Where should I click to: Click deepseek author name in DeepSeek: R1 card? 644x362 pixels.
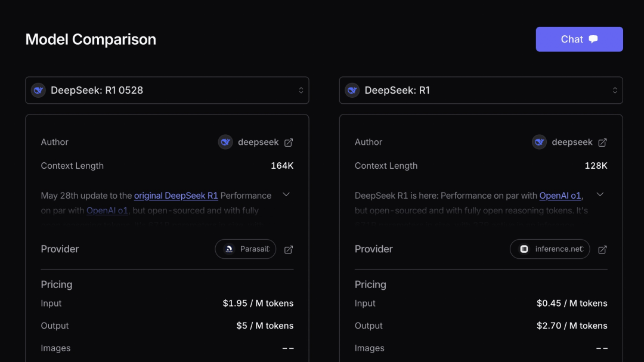(x=572, y=143)
